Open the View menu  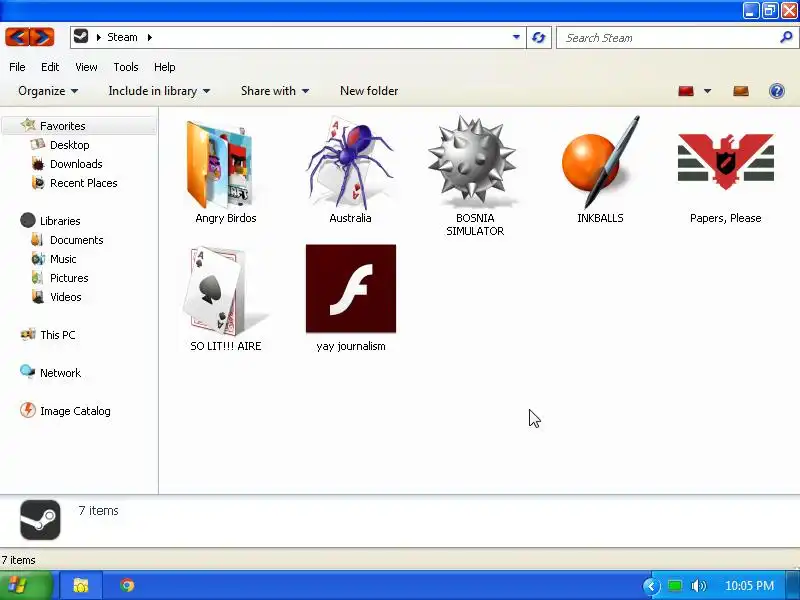(86, 67)
